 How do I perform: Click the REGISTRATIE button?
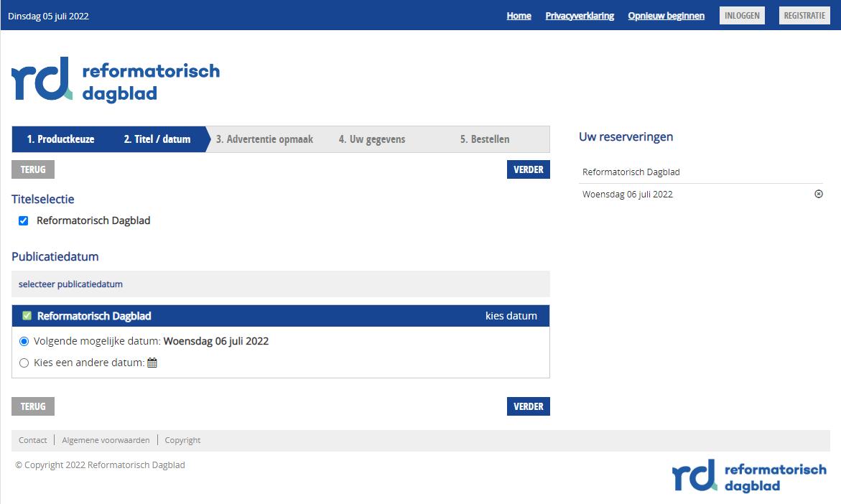tap(804, 16)
